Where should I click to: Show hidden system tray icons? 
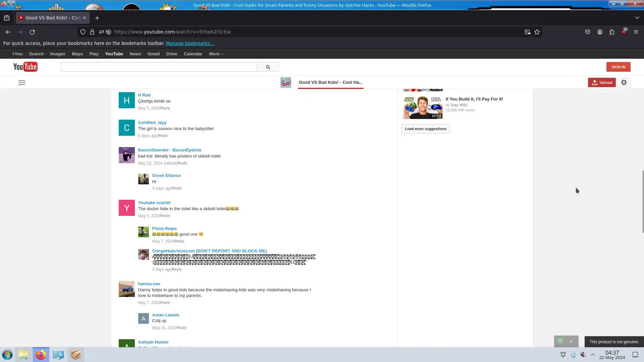tap(593, 355)
